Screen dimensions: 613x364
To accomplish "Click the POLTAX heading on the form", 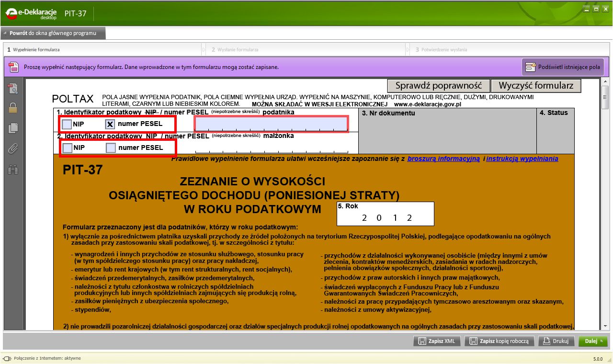I will (x=73, y=99).
